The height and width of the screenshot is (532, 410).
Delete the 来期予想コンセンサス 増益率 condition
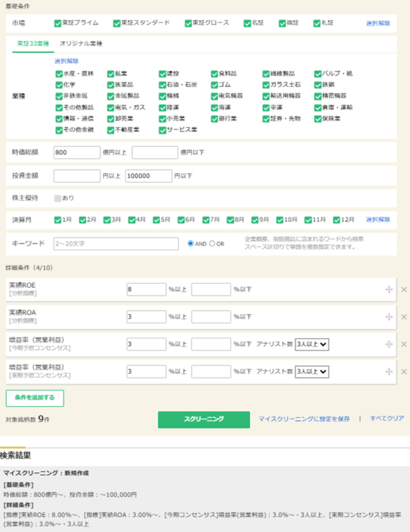[x=403, y=372]
